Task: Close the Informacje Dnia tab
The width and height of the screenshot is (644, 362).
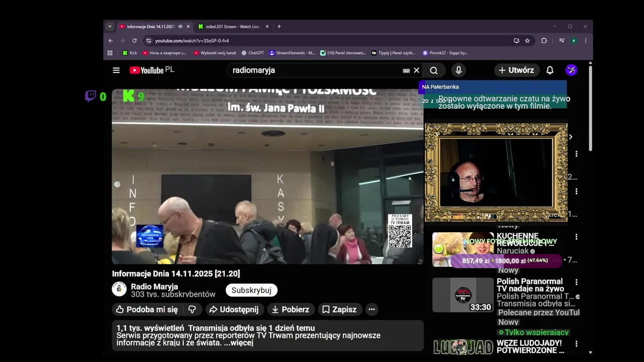Action: coord(188,27)
